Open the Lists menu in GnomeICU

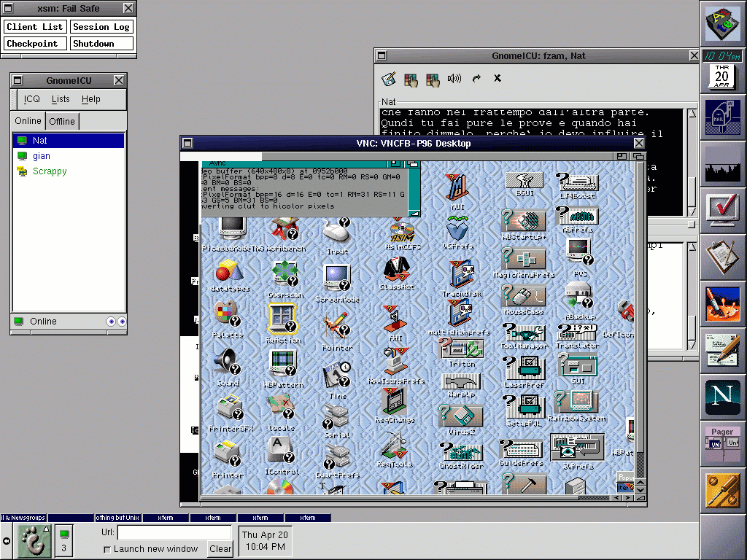[x=61, y=99]
